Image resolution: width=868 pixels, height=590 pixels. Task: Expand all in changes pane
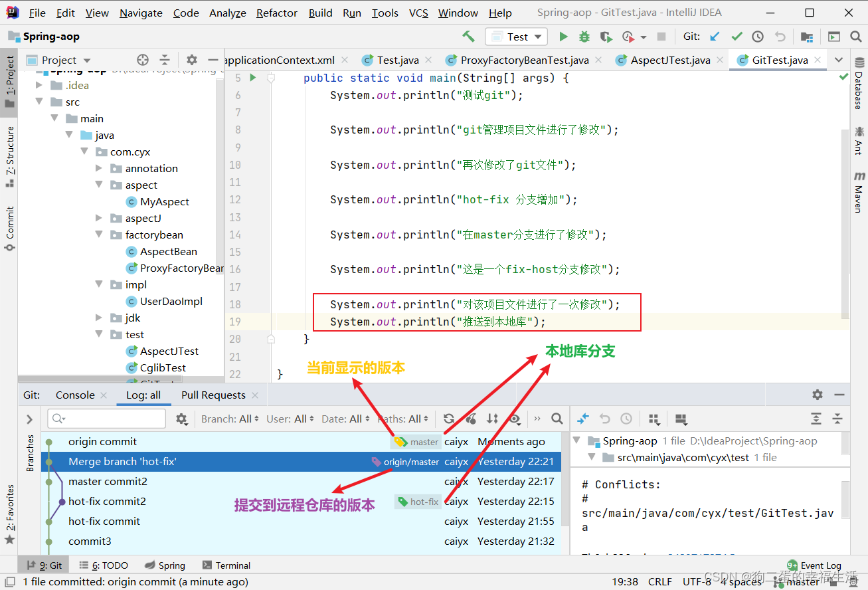816,419
